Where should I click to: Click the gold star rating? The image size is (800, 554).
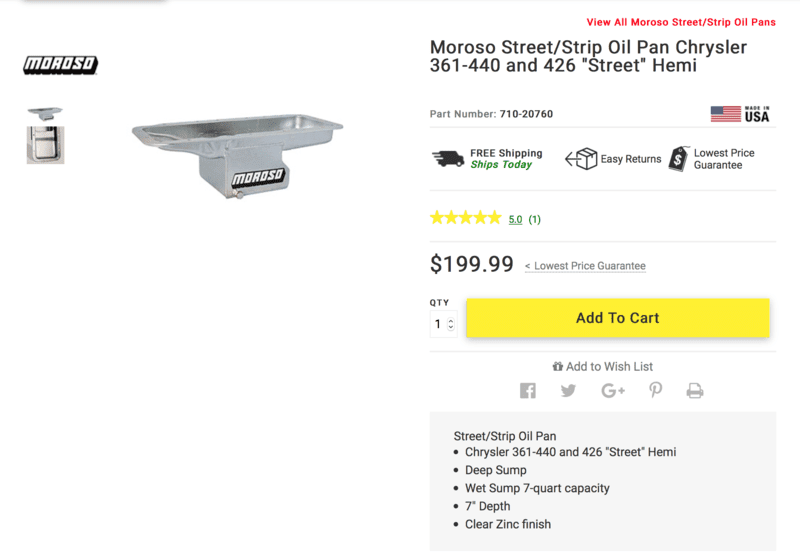[465, 218]
